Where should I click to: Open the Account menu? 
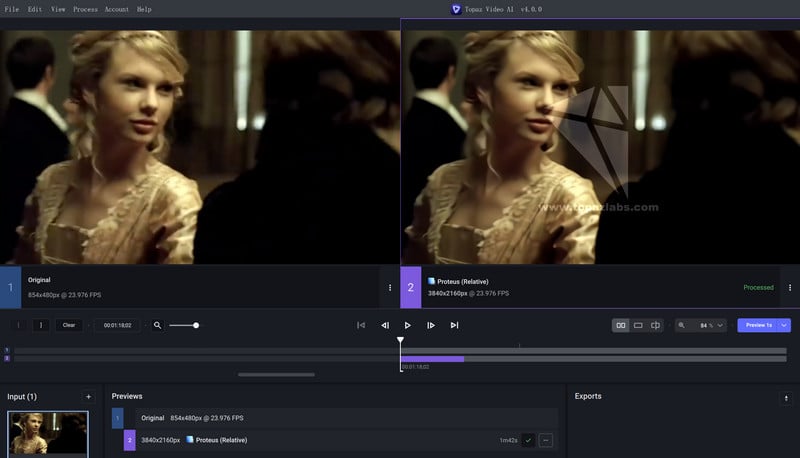coord(116,9)
